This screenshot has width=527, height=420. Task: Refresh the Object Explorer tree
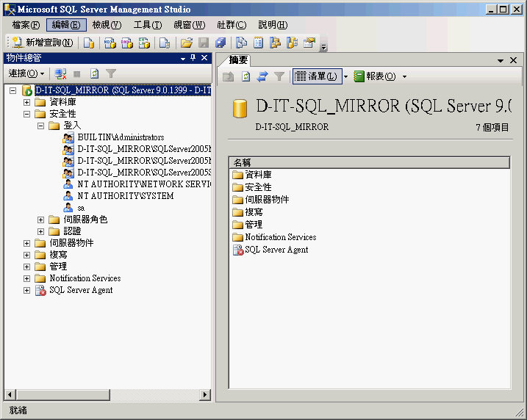click(x=94, y=73)
